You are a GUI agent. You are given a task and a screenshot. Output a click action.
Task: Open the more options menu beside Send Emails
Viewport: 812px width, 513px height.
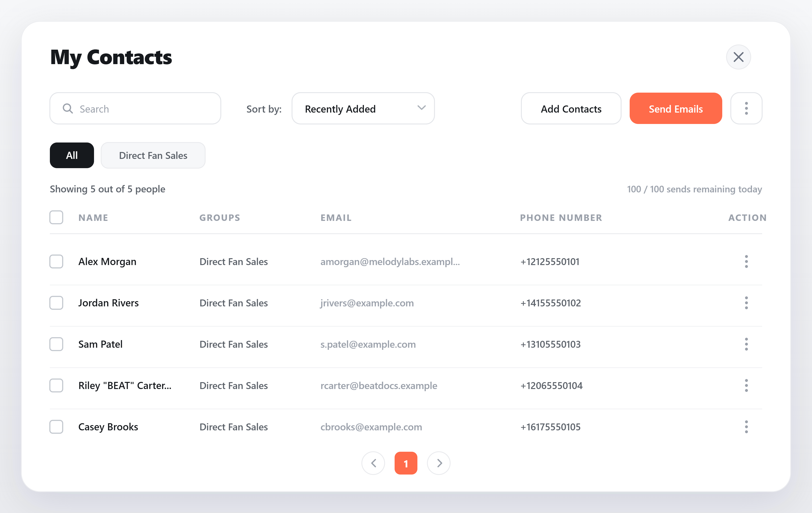point(746,109)
